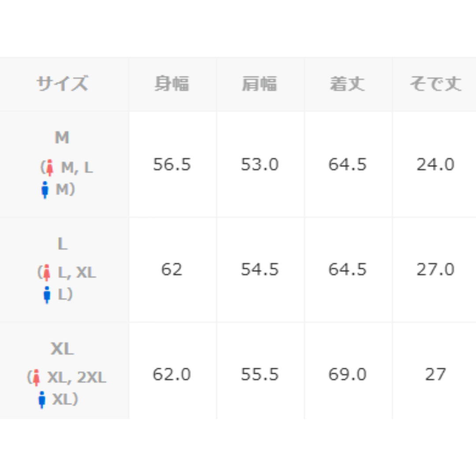The width and height of the screenshot is (476, 476).
Task: Select the 肩幅 column header
Action: (260, 84)
